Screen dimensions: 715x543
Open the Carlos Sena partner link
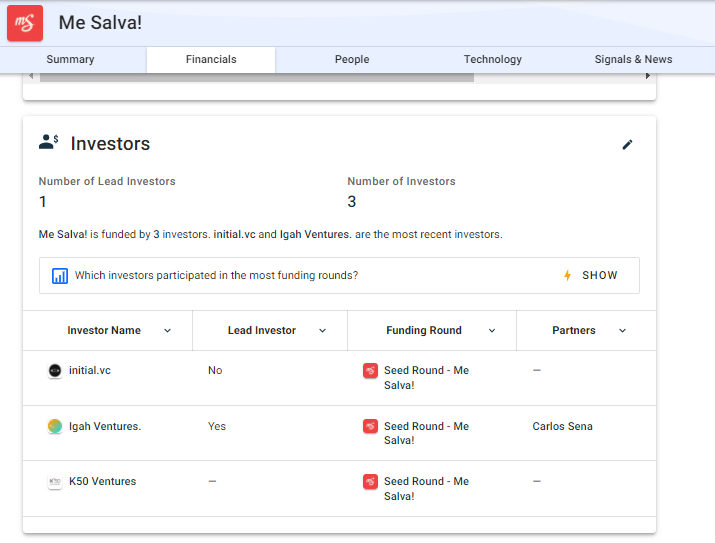tap(562, 426)
